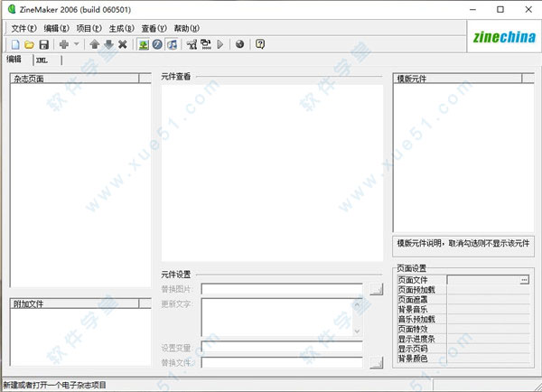Click ZineMaker leaf icon in title bar

click(12, 9)
